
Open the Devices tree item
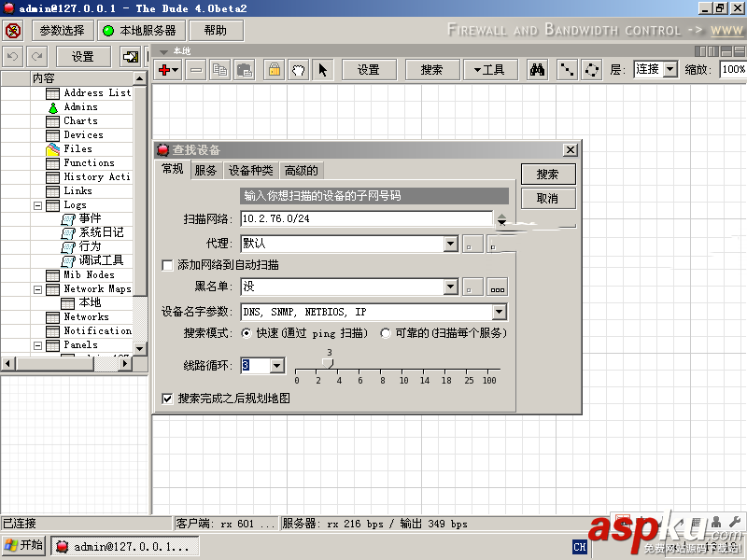pyautogui.click(x=75, y=135)
